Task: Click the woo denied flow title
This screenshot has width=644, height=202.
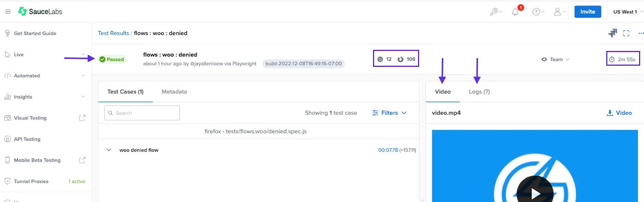Action: pyautogui.click(x=139, y=150)
